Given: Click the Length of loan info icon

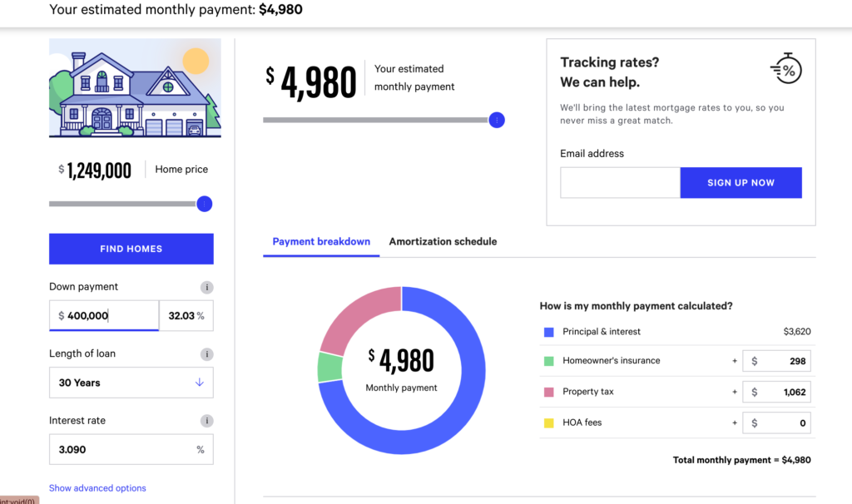Looking at the screenshot, I should point(206,354).
